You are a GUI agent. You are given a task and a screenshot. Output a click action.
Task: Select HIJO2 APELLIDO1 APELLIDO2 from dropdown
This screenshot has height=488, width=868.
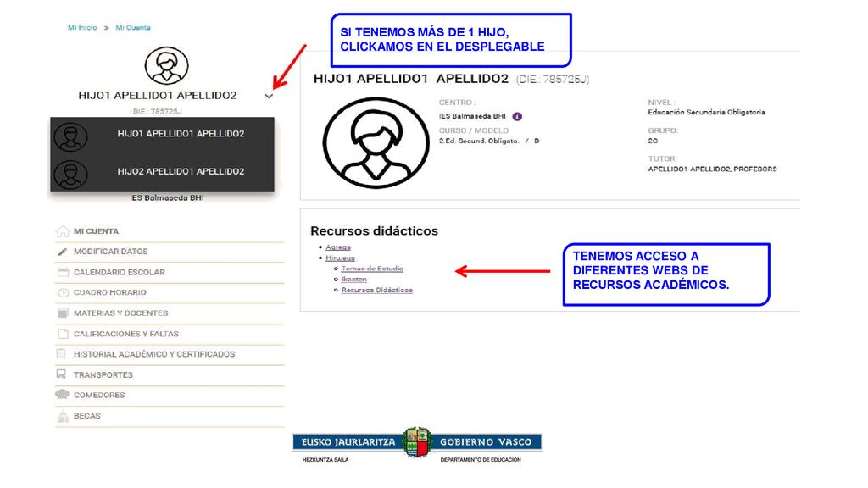[x=162, y=174]
